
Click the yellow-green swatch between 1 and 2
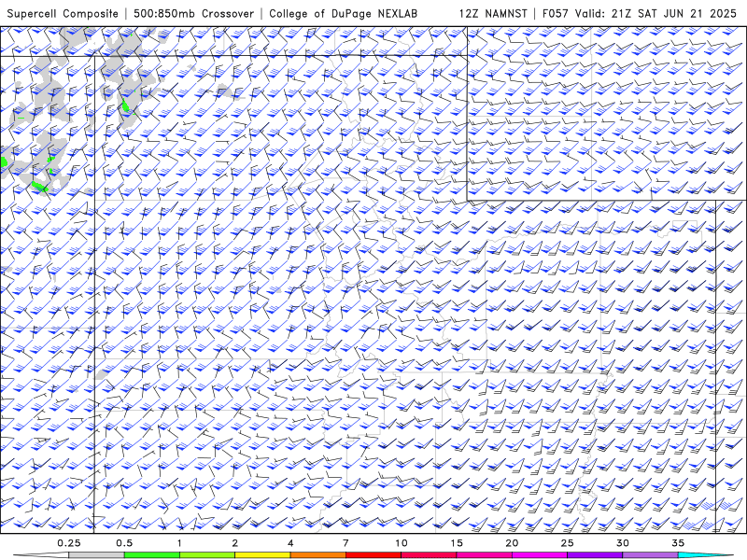(207, 555)
